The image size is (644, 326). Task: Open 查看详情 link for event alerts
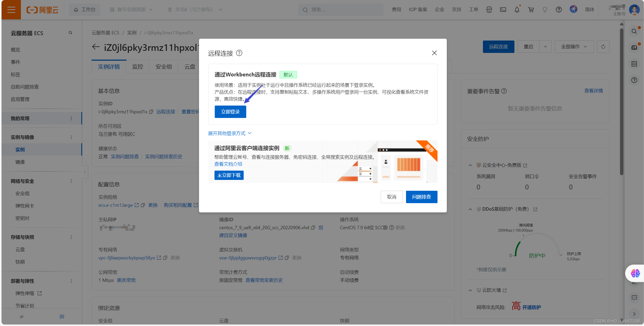594,91
